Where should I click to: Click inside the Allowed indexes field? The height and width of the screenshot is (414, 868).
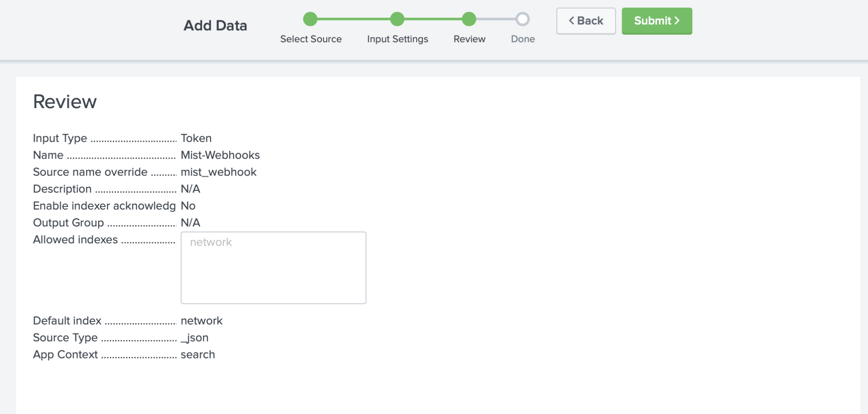tap(273, 267)
